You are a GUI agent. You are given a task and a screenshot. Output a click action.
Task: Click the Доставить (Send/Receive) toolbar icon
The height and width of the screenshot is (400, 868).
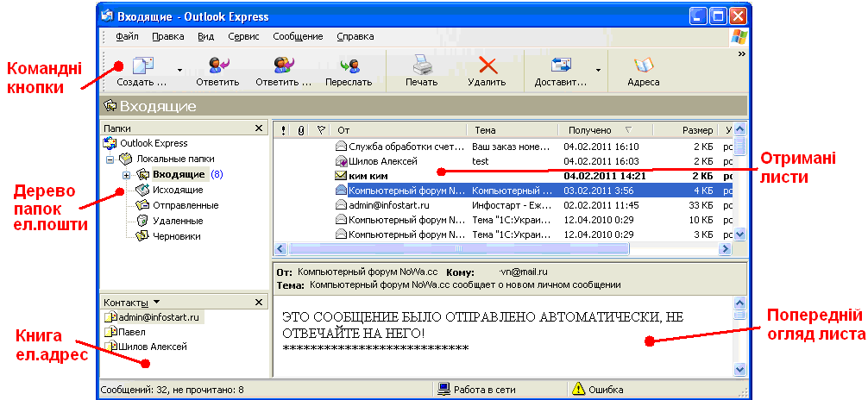(561, 66)
